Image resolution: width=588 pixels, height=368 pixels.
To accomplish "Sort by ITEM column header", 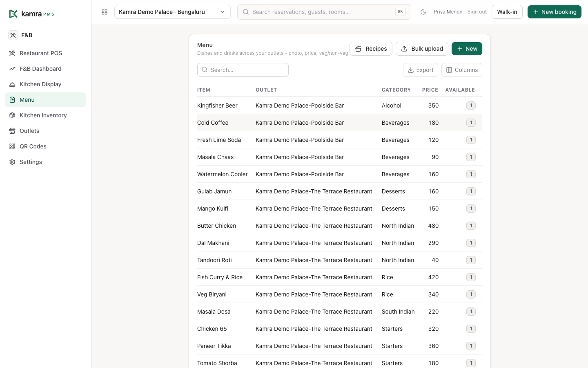I will pos(204,90).
